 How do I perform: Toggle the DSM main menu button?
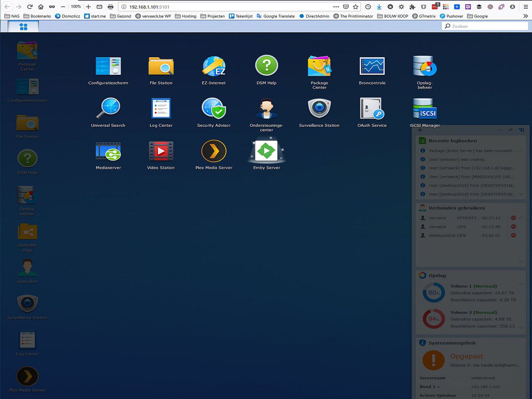23,26
